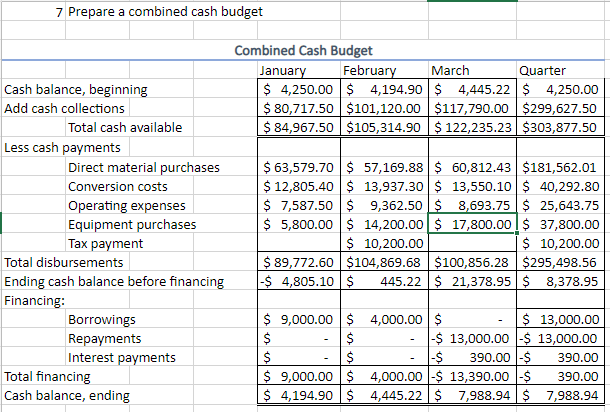The width and height of the screenshot is (610, 412).
Task: Select the March column header
Action: point(473,70)
